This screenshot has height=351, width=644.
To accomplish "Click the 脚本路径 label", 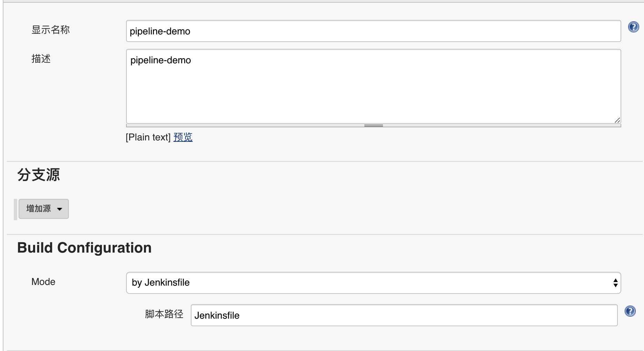I will (x=164, y=314).
